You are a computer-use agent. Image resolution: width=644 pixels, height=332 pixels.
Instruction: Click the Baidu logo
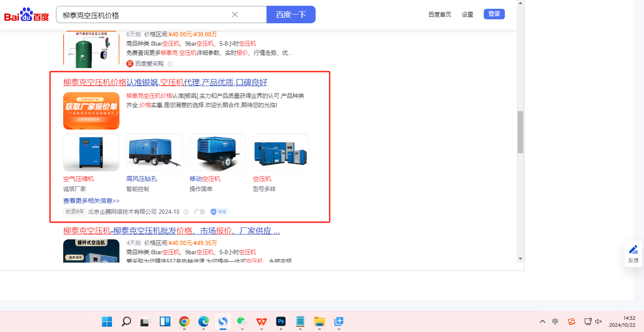click(27, 15)
